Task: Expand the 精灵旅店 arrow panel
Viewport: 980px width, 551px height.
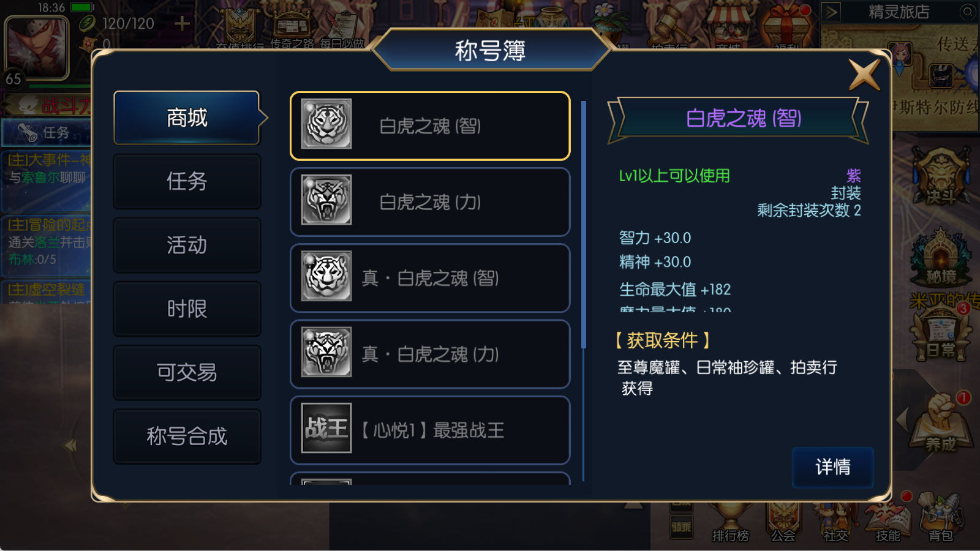Action: coord(831,12)
